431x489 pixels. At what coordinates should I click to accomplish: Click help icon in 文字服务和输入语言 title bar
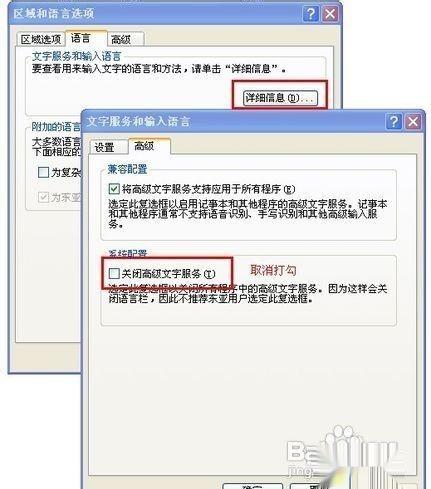click(x=394, y=121)
